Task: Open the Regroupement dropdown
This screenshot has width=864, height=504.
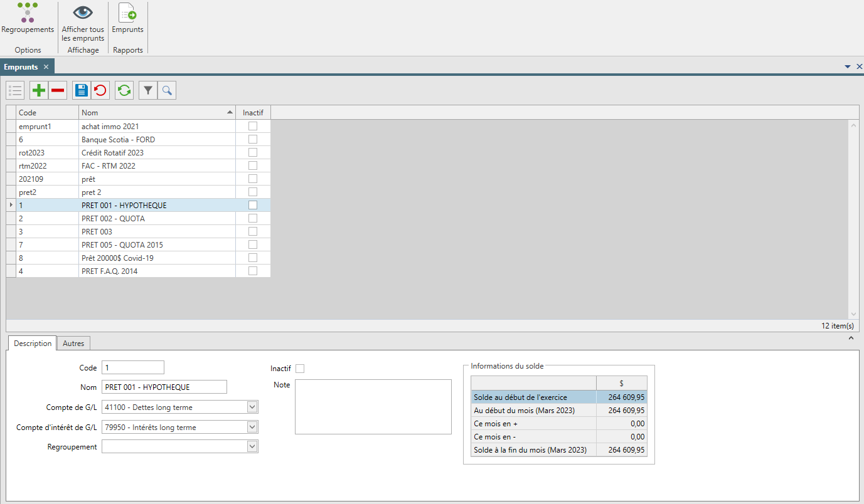Action: point(252,447)
